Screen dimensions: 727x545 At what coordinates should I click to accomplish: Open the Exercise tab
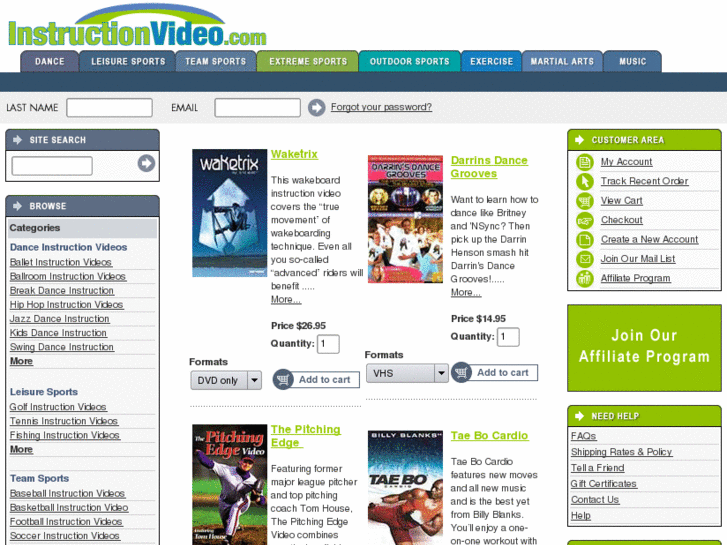pyautogui.click(x=491, y=61)
